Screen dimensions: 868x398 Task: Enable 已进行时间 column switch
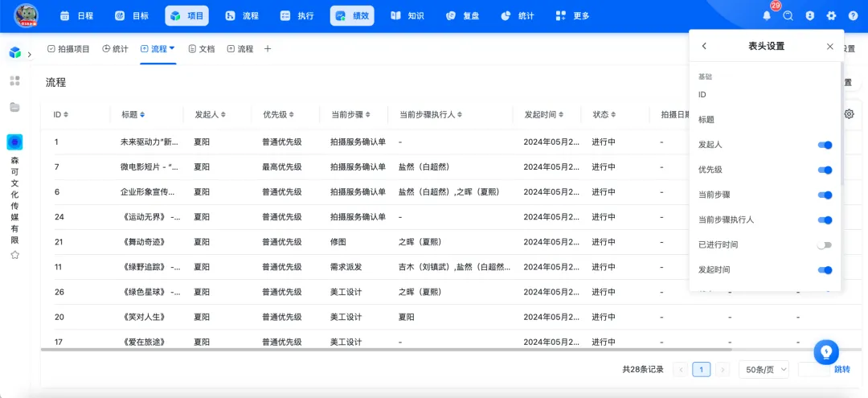click(825, 244)
